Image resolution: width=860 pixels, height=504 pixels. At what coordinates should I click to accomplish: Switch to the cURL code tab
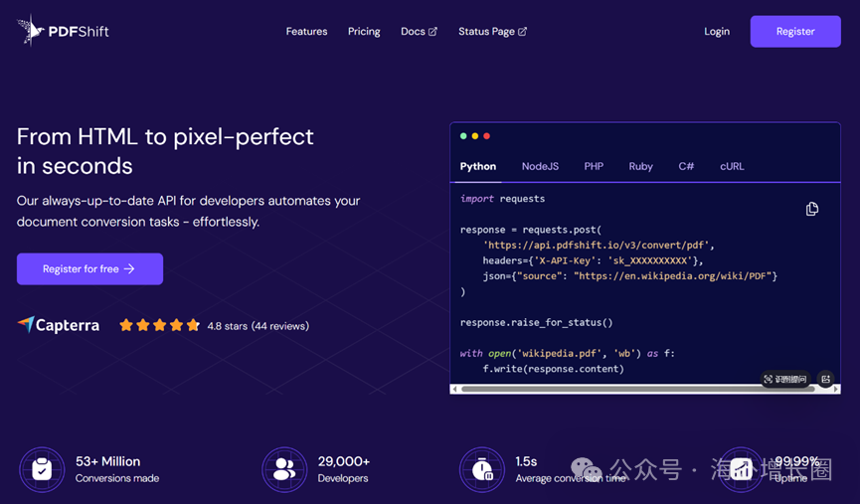(732, 166)
